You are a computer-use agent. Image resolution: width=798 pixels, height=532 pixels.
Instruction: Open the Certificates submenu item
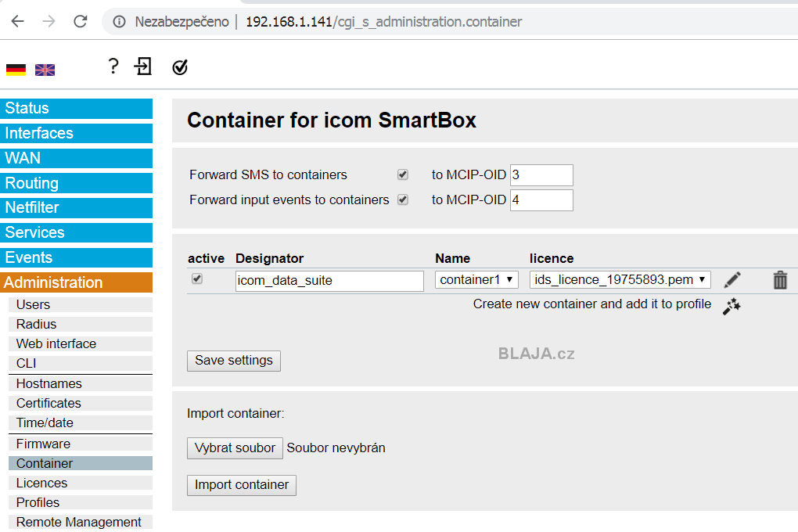pyautogui.click(x=81, y=403)
